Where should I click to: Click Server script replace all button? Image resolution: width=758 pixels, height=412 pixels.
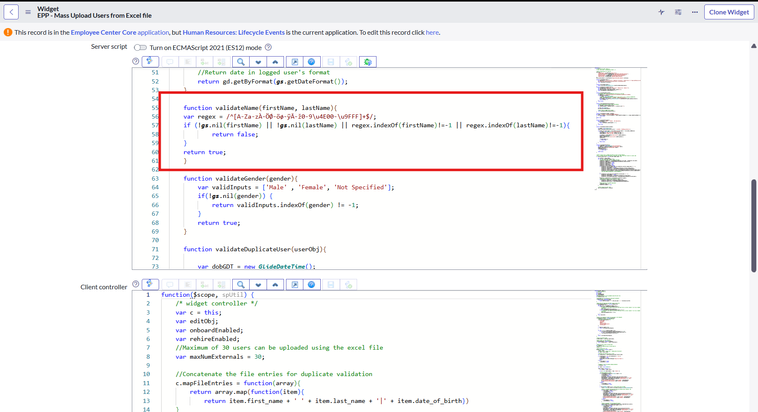[221, 61]
